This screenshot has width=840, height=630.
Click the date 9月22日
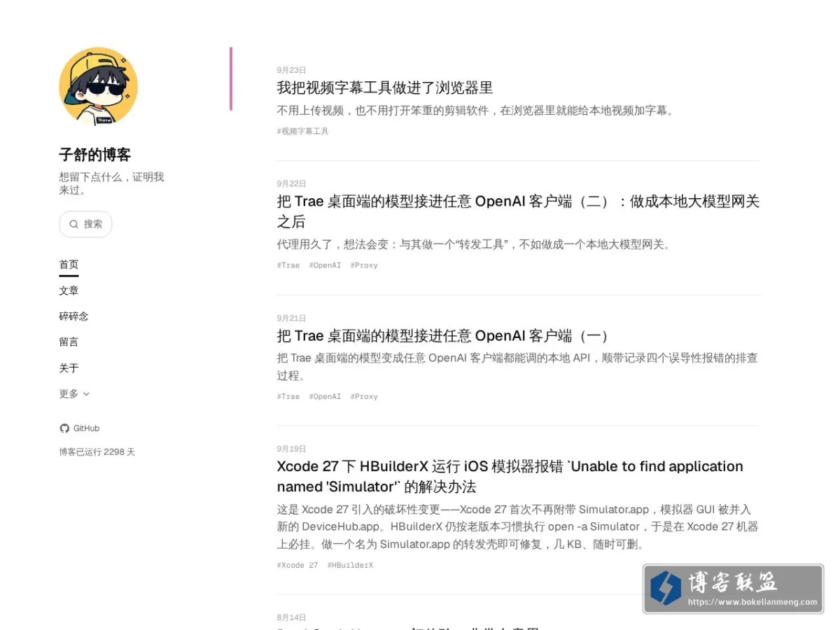click(291, 183)
